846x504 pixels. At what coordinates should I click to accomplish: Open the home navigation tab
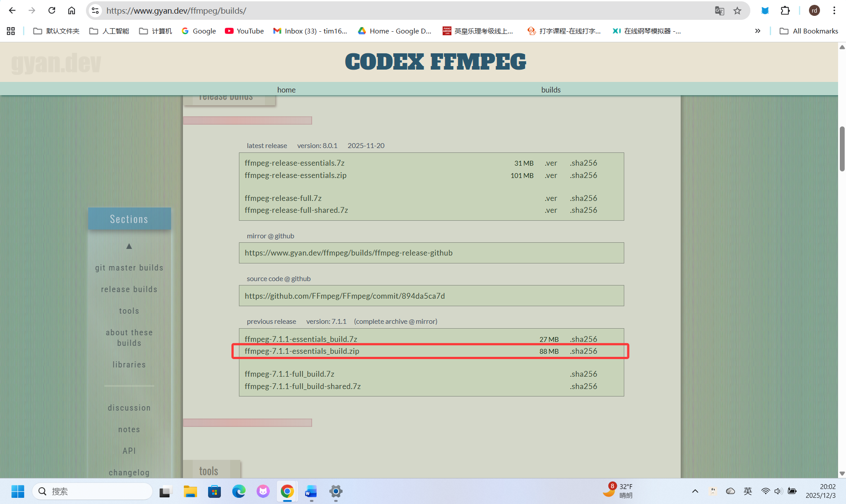[x=287, y=89]
